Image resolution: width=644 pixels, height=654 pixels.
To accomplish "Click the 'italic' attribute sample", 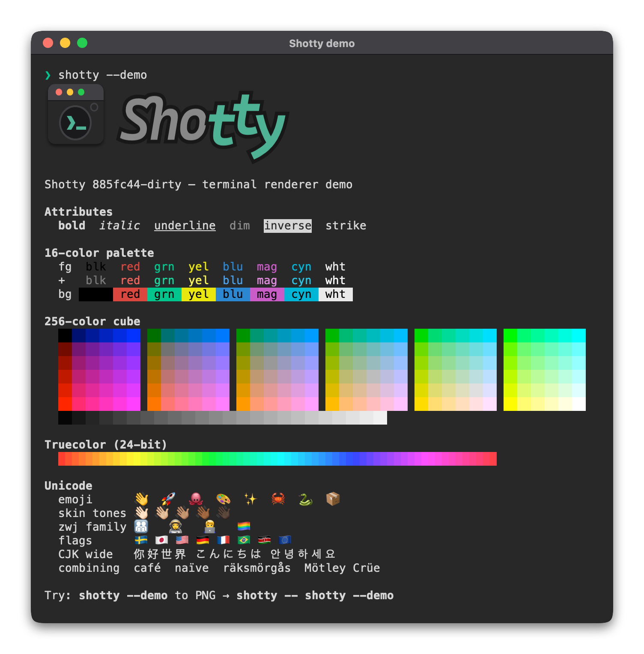I will (120, 226).
